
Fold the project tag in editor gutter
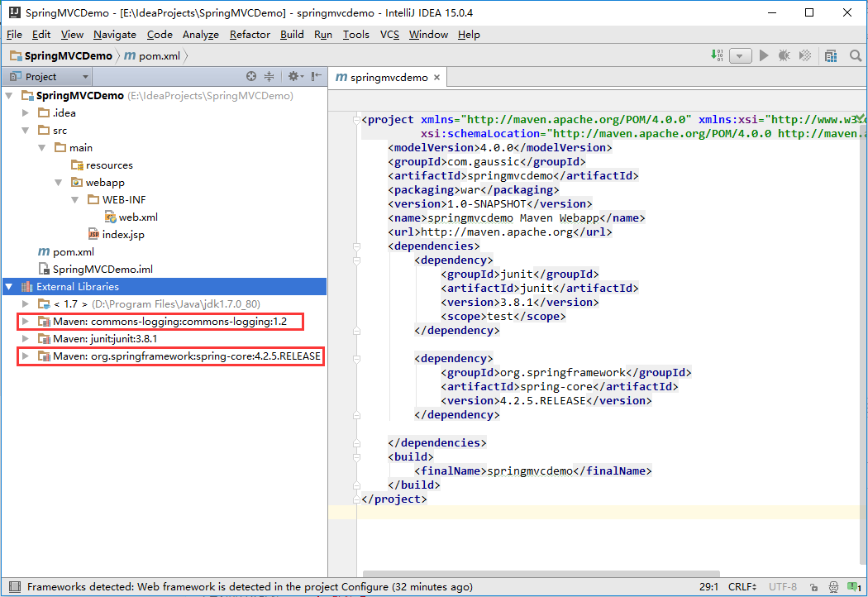(357, 120)
